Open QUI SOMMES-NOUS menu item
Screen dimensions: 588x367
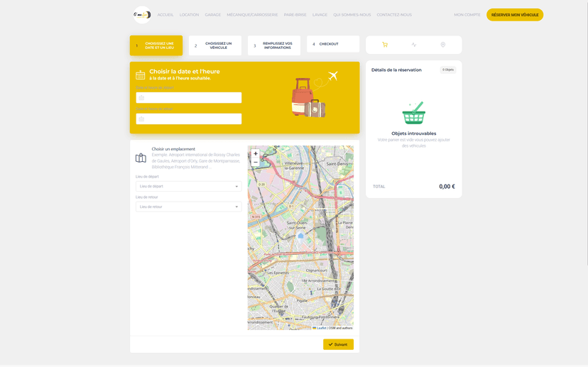(x=352, y=15)
